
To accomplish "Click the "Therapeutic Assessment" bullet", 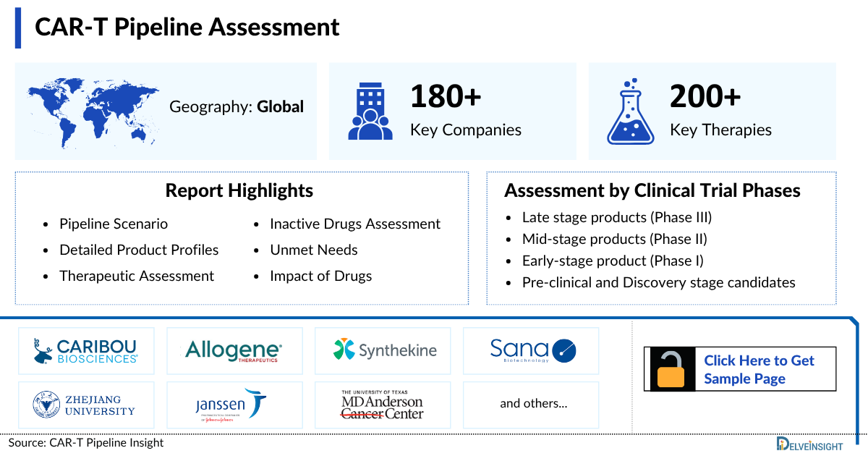I will pyautogui.click(x=137, y=276).
